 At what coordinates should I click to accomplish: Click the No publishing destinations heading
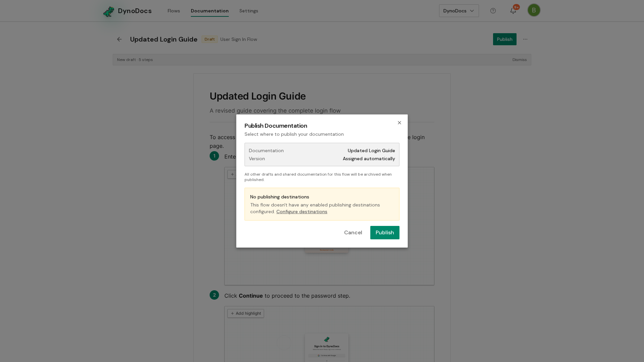coord(280,197)
